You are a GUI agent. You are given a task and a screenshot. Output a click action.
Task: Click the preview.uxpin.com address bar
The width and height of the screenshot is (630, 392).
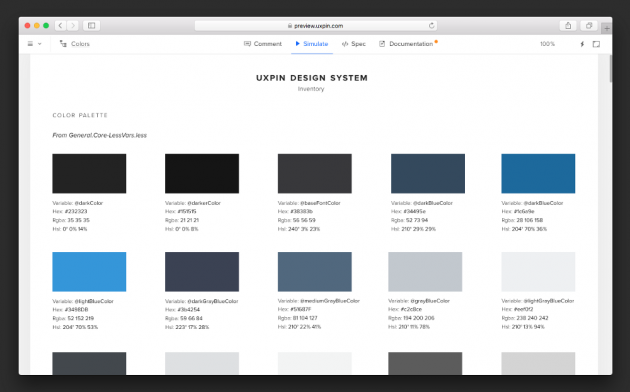click(x=316, y=26)
